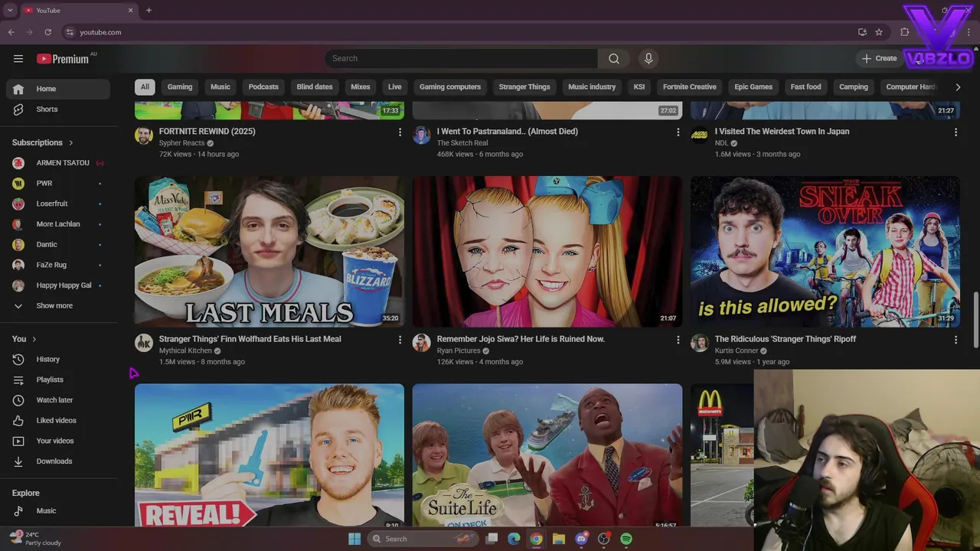Open More Lachlan subscription channel
The image size is (980, 551).
(x=58, y=224)
